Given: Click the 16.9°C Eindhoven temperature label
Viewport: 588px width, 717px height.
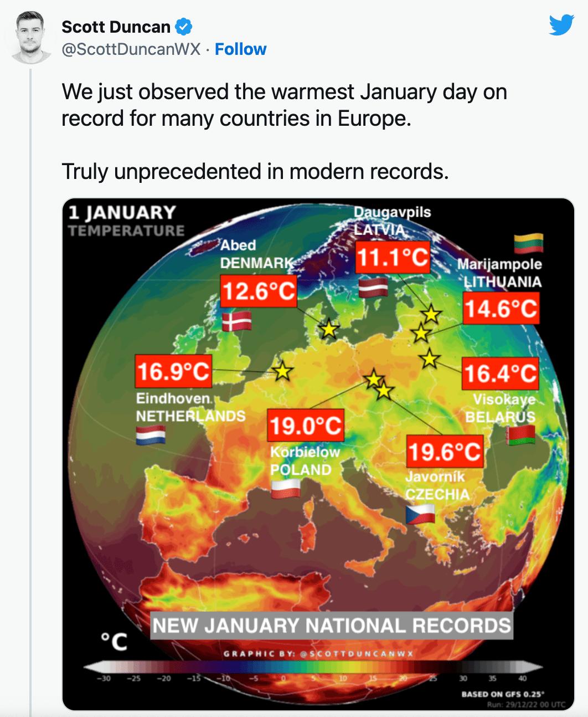Looking at the screenshot, I should [x=173, y=371].
